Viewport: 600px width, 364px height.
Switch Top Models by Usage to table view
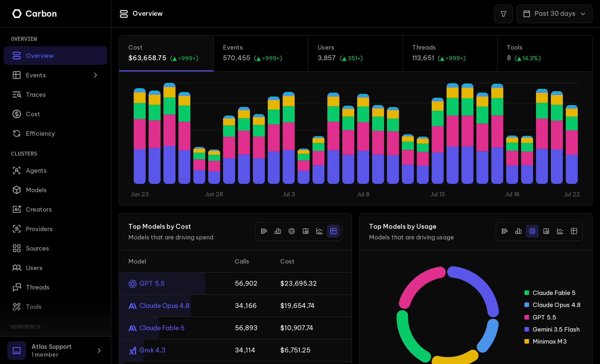[x=574, y=231]
